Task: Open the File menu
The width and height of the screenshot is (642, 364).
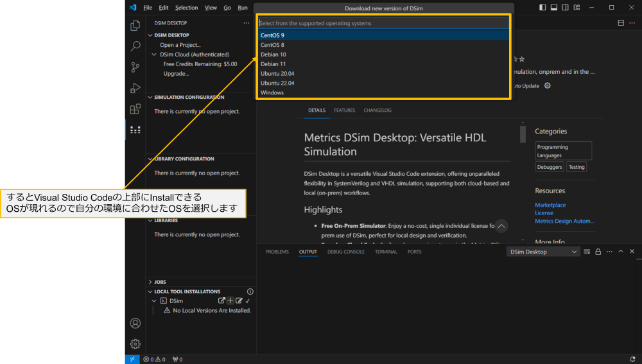Action: tap(148, 8)
